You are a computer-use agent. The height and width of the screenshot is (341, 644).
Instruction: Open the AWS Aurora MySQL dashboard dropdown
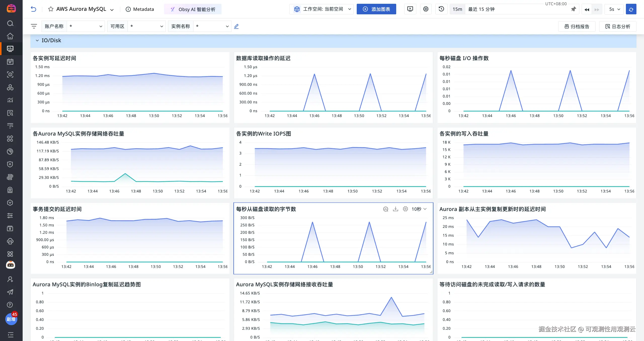112,10
